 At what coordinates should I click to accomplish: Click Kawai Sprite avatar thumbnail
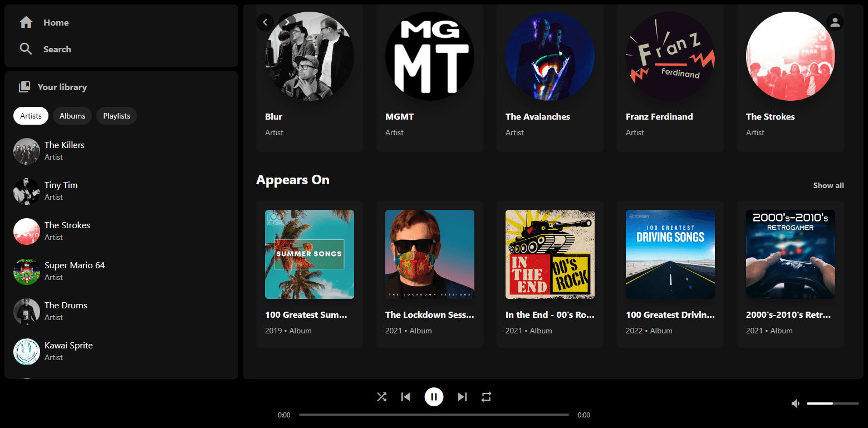pos(27,352)
